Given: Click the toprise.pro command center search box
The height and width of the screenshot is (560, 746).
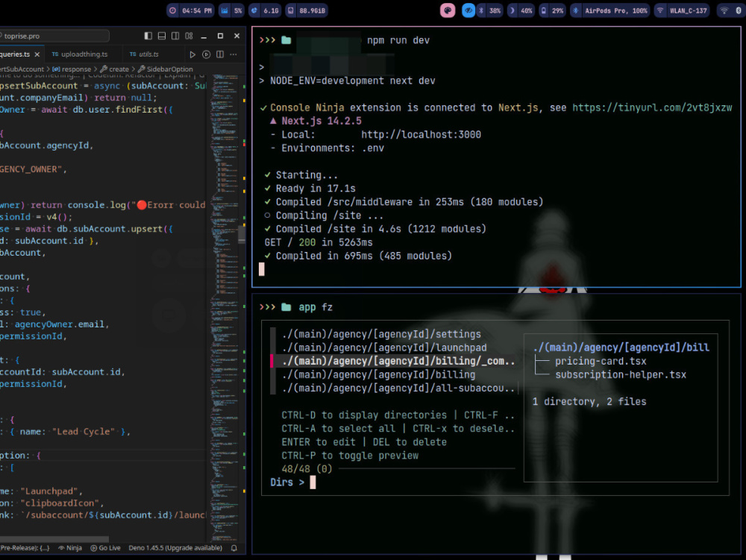Looking at the screenshot, I should point(54,36).
